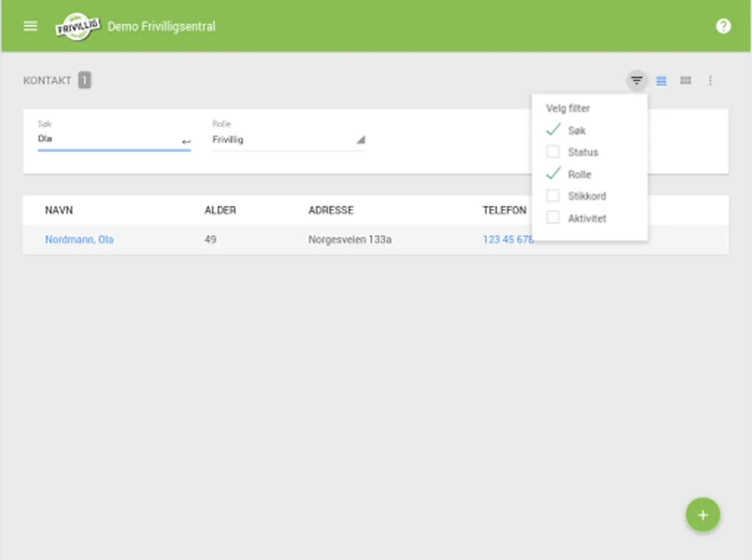Click the Frivillig logo in header

[x=78, y=27]
